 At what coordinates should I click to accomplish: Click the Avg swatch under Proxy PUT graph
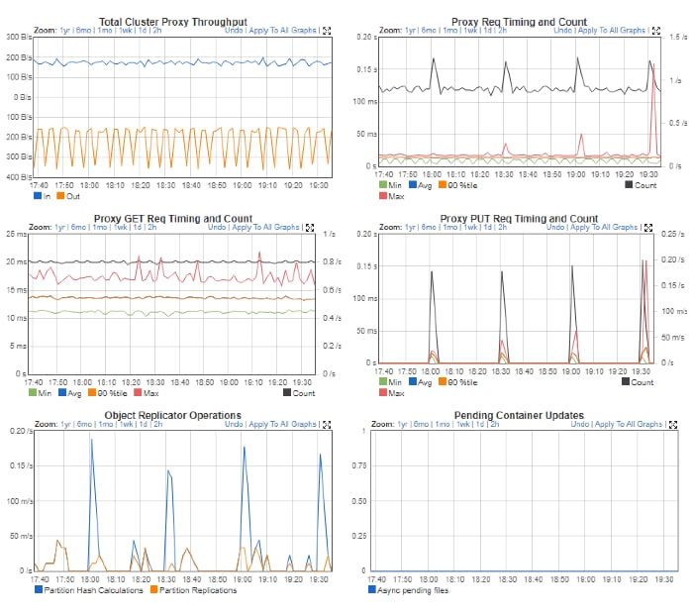pos(413,381)
